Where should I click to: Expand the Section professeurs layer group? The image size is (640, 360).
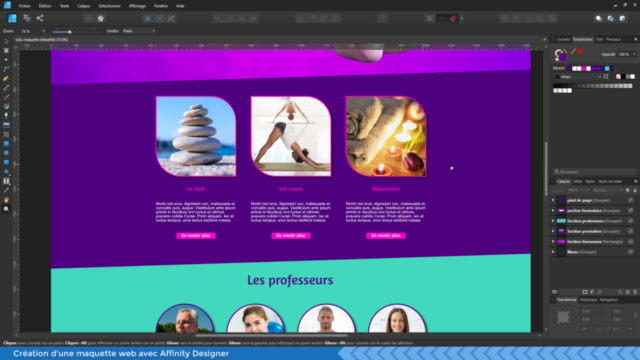(x=553, y=221)
